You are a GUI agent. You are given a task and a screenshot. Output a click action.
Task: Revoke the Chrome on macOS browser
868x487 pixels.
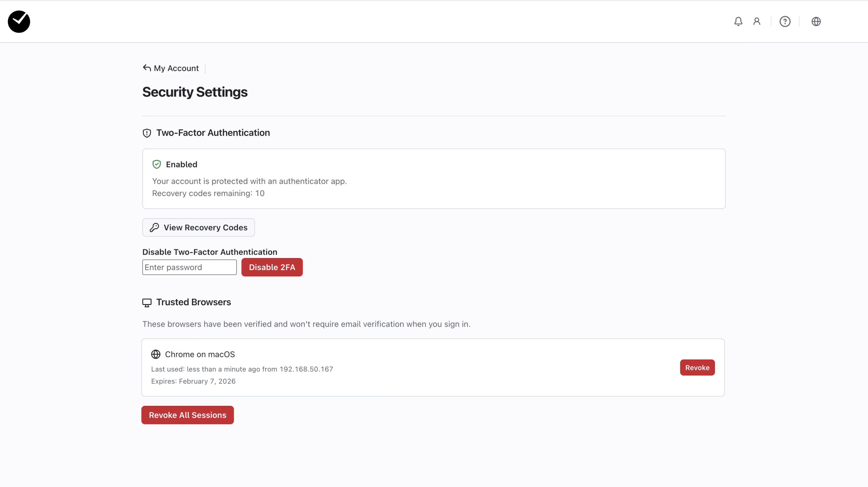(x=697, y=368)
